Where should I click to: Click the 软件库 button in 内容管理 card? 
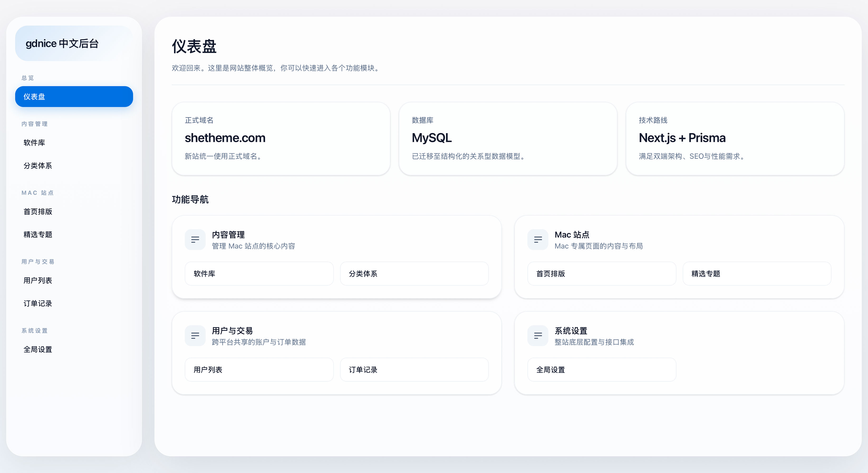[x=259, y=274]
